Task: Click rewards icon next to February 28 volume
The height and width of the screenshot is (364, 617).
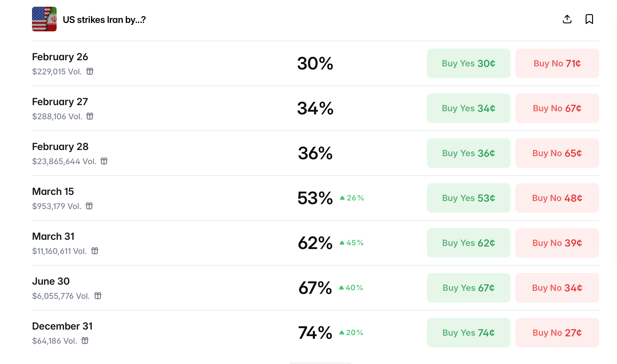Action: pyautogui.click(x=104, y=161)
